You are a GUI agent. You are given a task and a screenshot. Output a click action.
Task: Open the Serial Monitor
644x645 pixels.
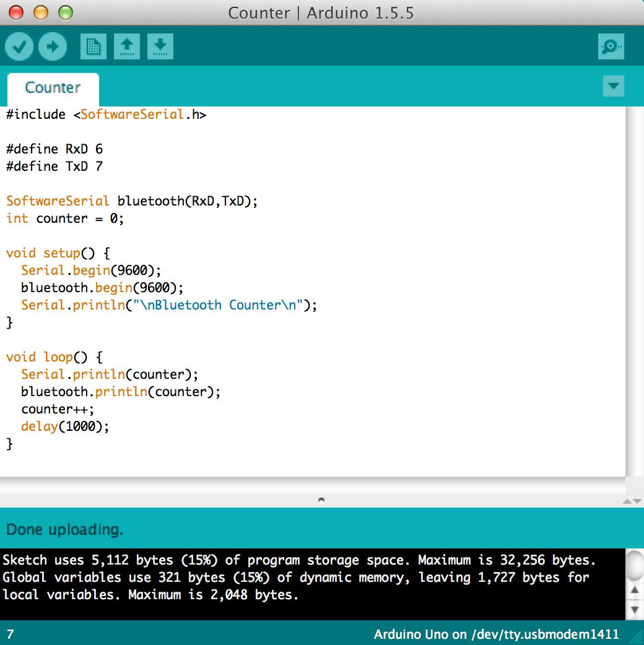click(x=611, y=46)
